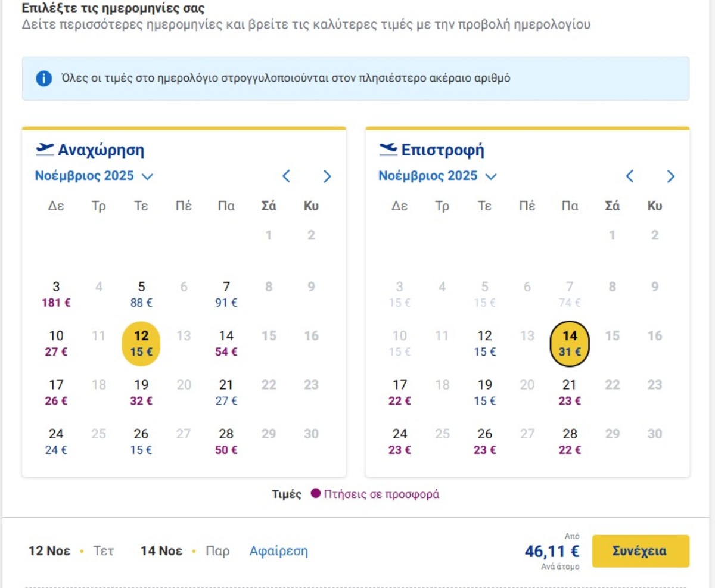The width and height of the screenshot is (715, 588).
Task: Select departure date 3 priced 181 €
Action: [x=56, y=294]
